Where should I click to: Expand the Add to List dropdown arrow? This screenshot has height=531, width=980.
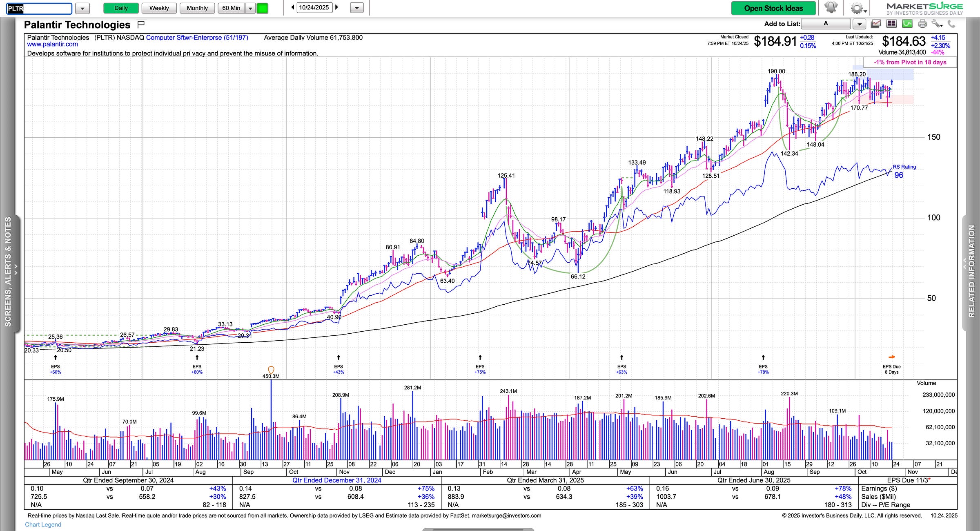click(860, 24)
